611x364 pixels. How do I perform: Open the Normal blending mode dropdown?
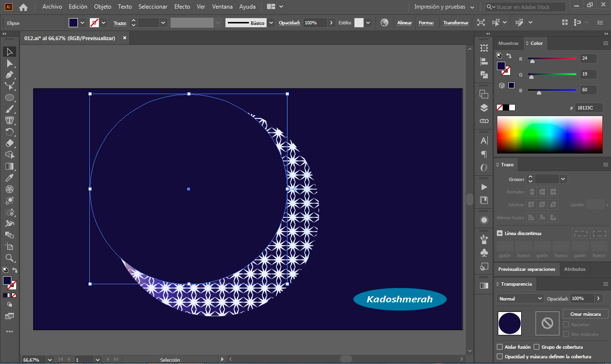point(520,298)
